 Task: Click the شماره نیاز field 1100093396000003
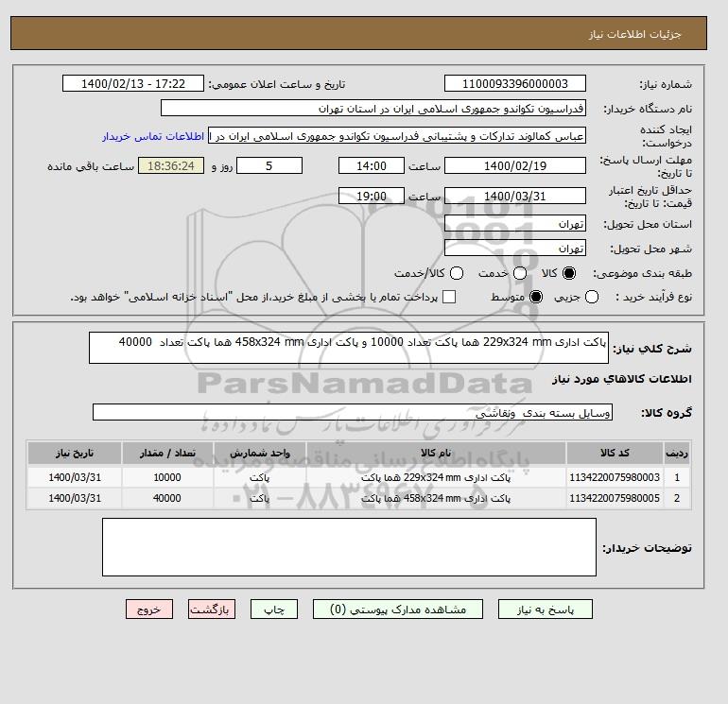pos(515,83)
